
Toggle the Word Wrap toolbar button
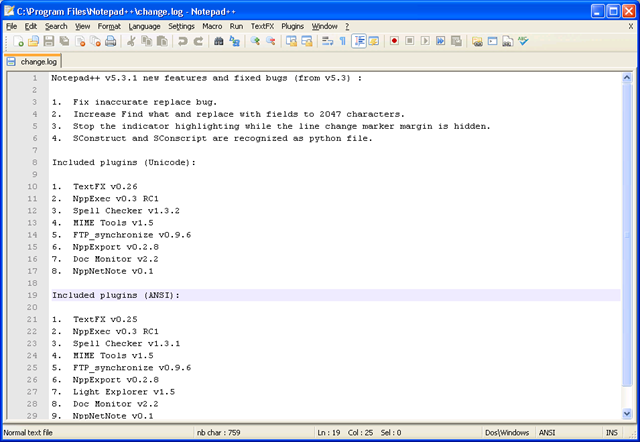[x=327, y=42]
